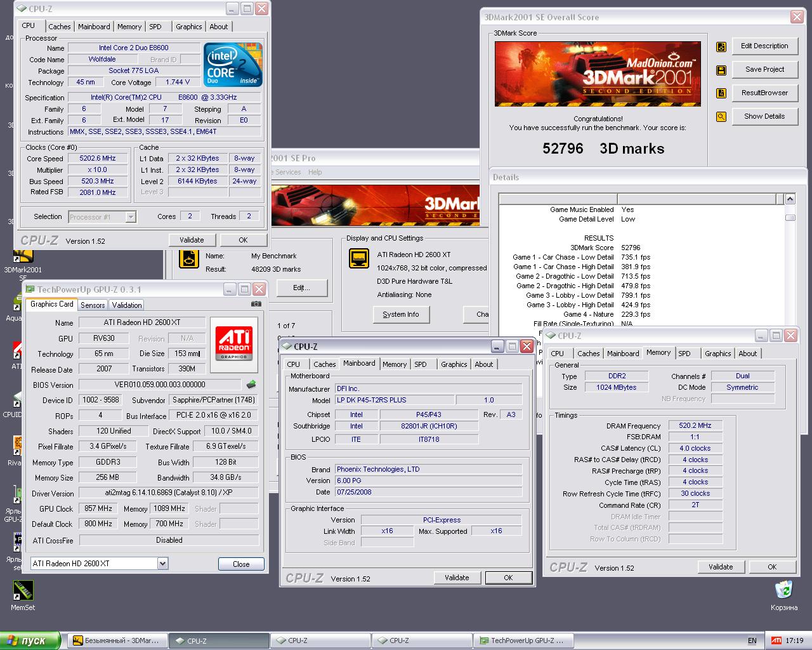Click the Game 4 - Nature 229.3 fps row
The image size is (812, 650).
pos(606,314)
